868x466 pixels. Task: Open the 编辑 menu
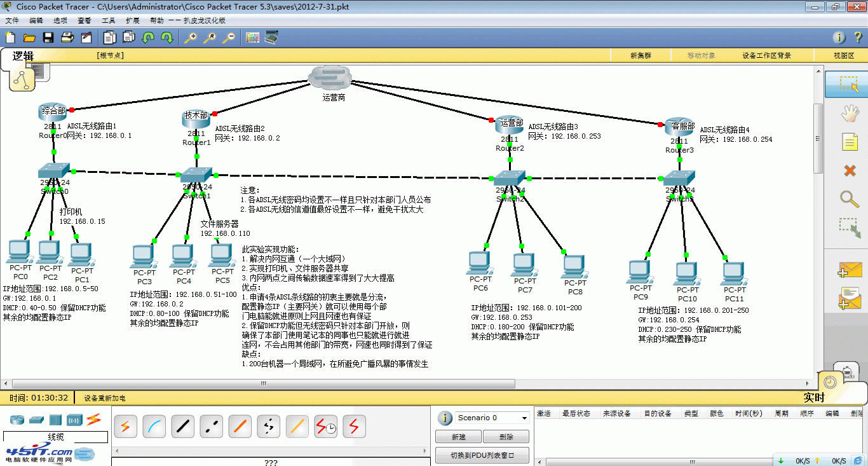(x=36, y=20)
